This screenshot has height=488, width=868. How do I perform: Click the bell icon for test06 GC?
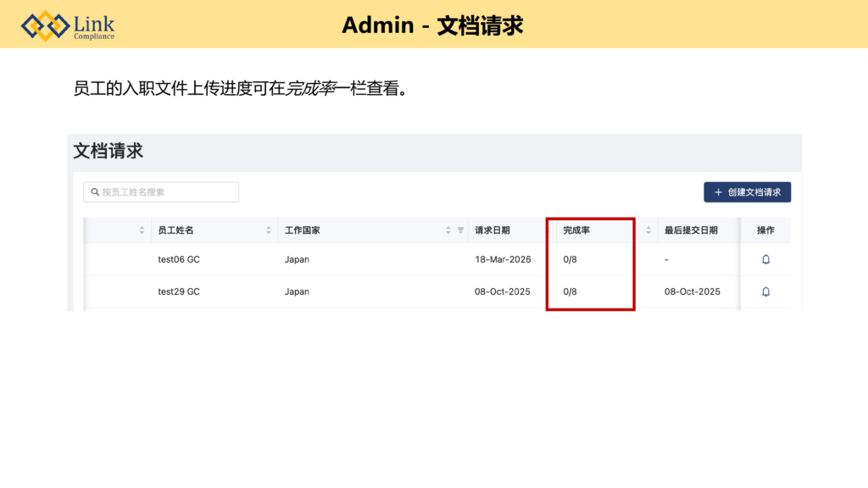765,259
